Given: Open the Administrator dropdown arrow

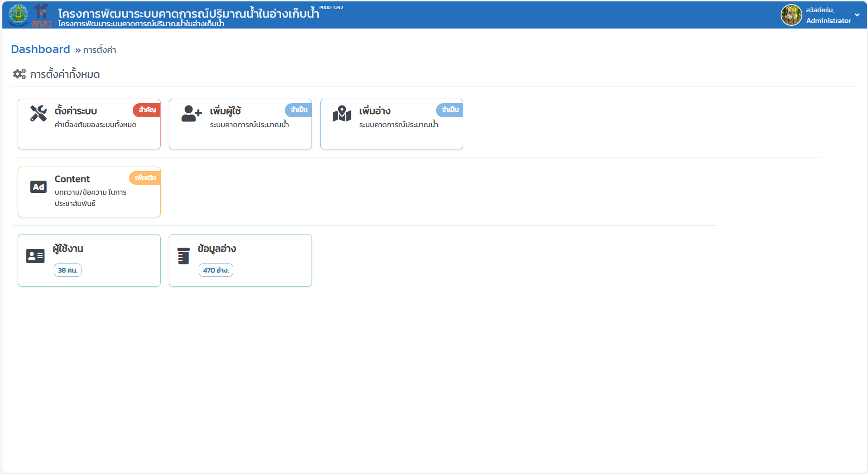Looking at the screenshot, I should point(857,15).
